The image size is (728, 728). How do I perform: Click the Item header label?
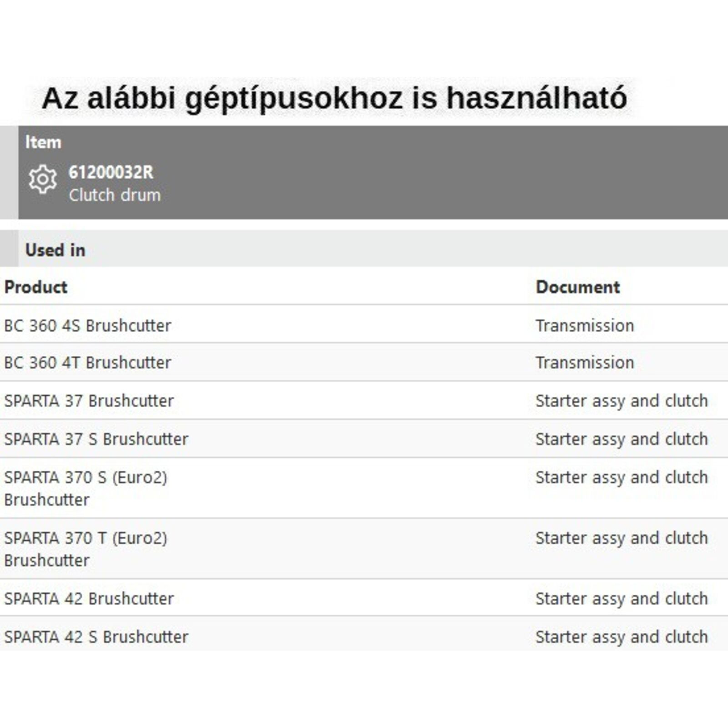[43, 142]
